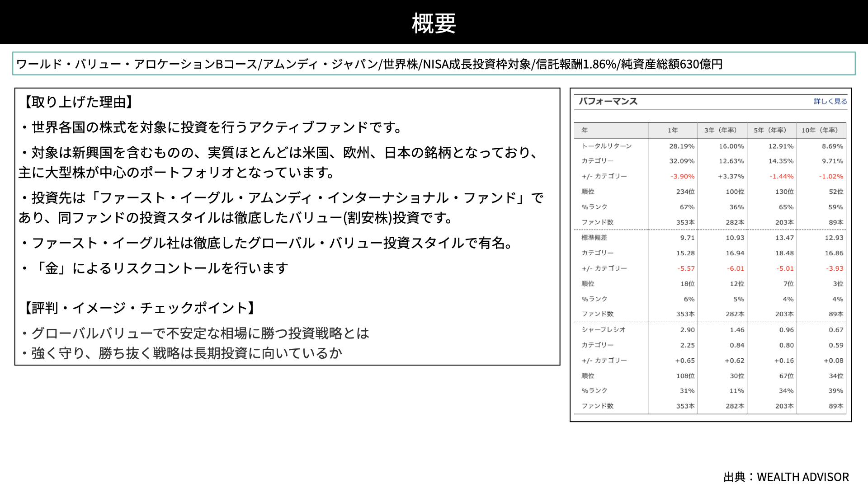Viewport: 868px width, 488px height.
Task: Select the シャープレシオ row label
Action: 604,329
